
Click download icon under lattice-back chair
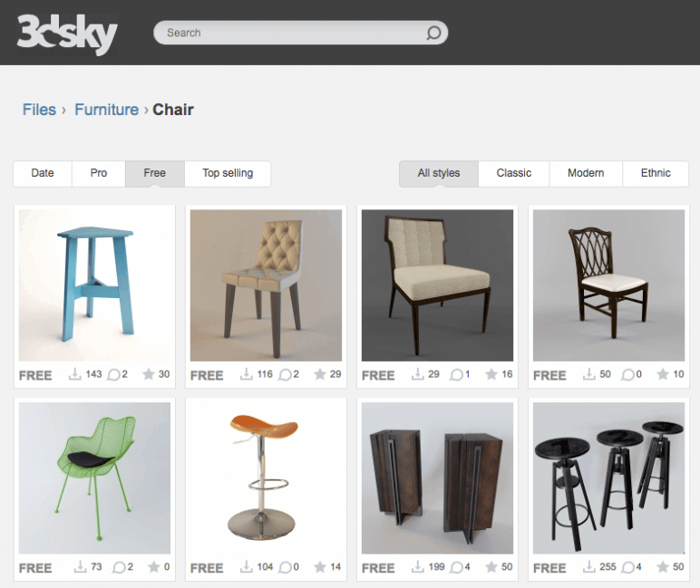(x=588, y=374)
